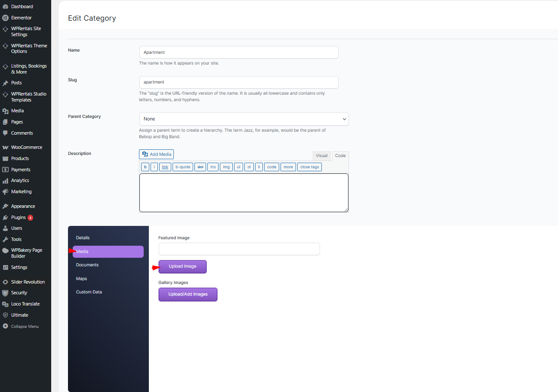
Task: Open Plugins via the plug icon
Action: point(5,218)
